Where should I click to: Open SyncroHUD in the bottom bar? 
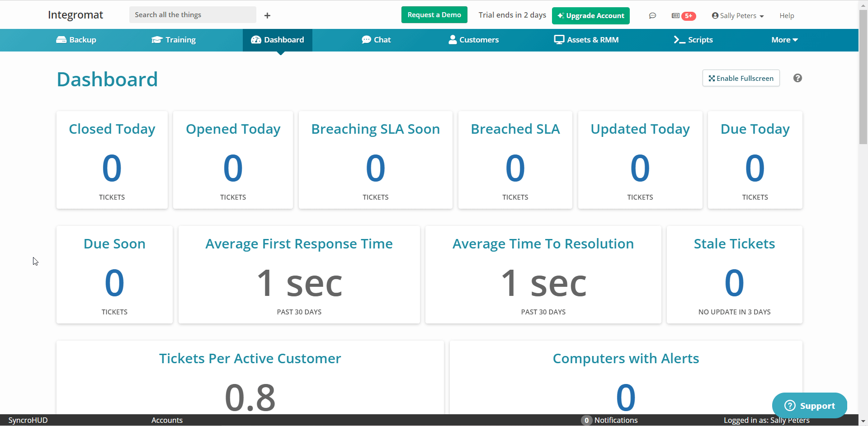pyautogui.click(x=28, y=420)
